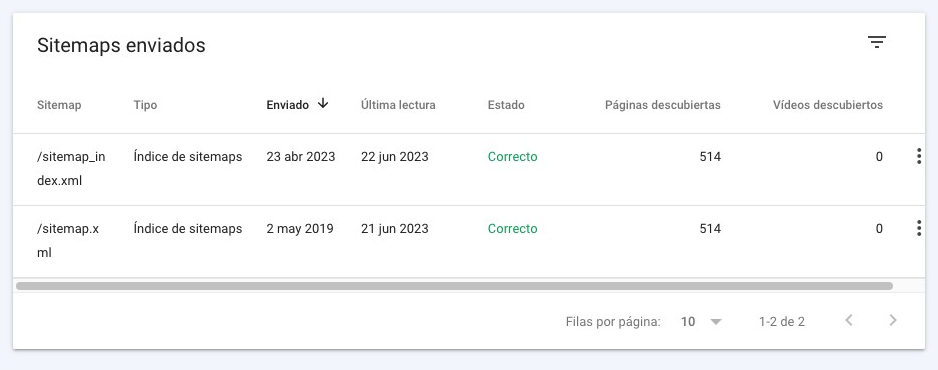938x370 pixels.
Task: Click the Última lectura column header
Action: pos(398,105)
